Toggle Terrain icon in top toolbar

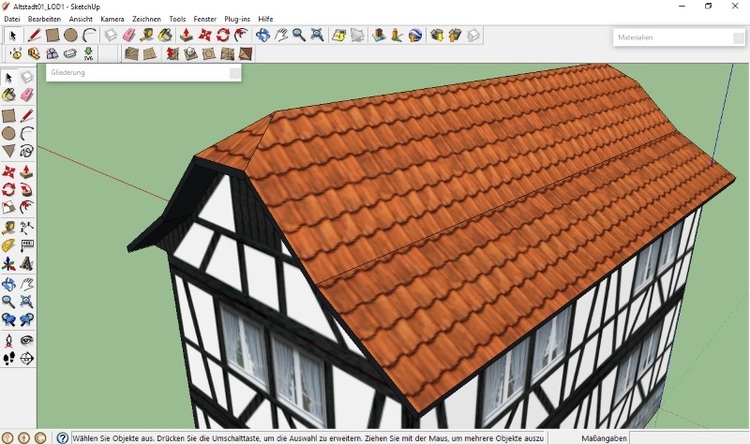tap(357, 35)
